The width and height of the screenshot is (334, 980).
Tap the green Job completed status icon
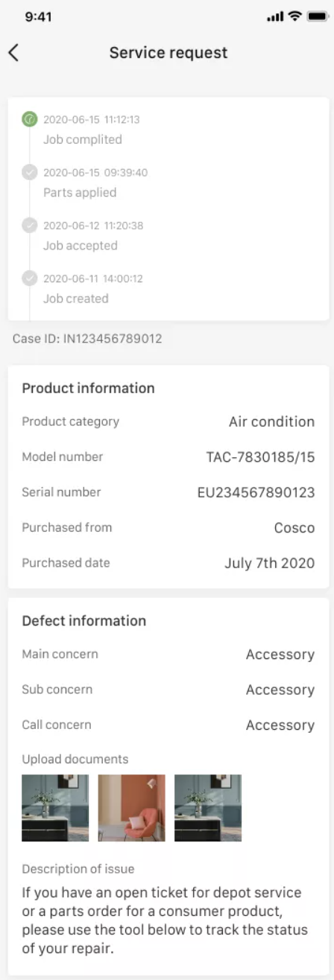(29, 119)
